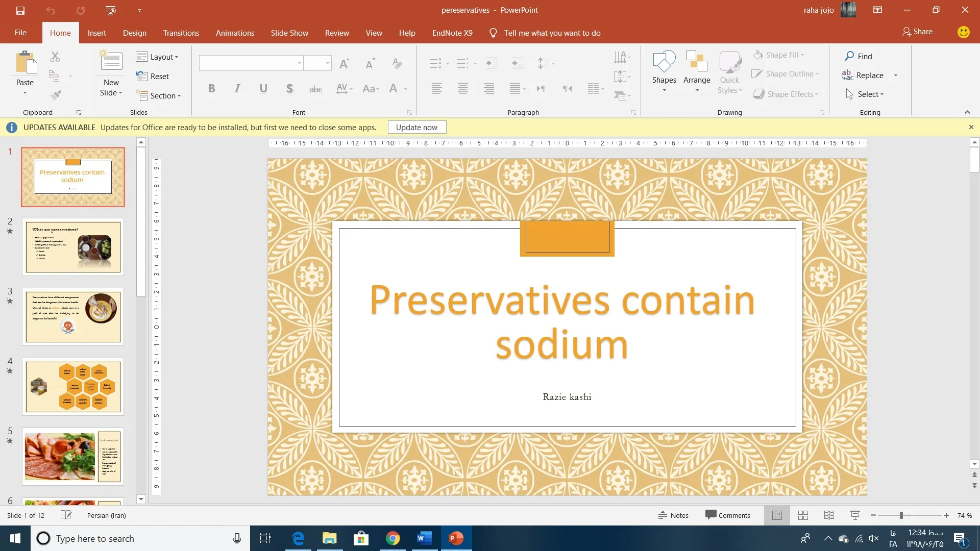This screenshot has width=980, height=551.
Task: Click the Update now button
Action: point(416,127)
